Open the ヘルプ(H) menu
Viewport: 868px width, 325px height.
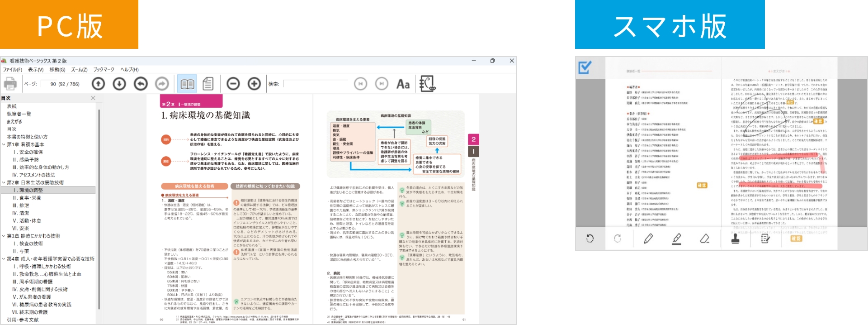pos(129,70)
